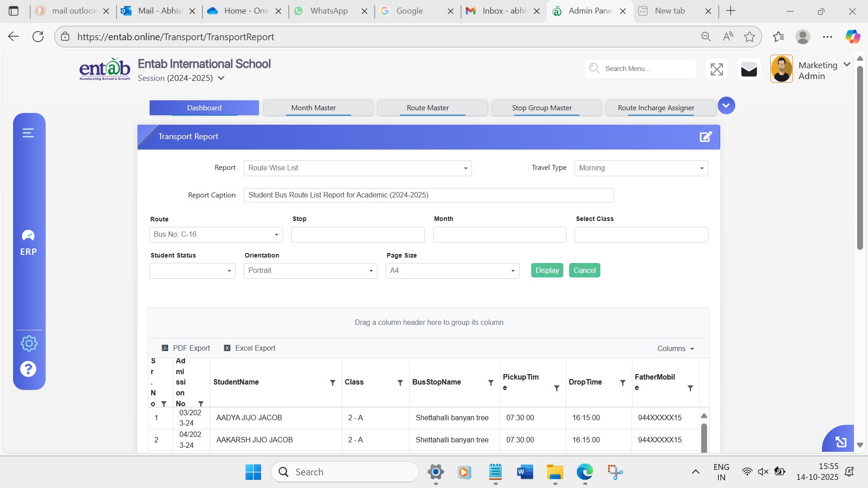The height and width of the screenshot is (488, 868).
Task: Switch to Route Master tab
Action: 428,108
